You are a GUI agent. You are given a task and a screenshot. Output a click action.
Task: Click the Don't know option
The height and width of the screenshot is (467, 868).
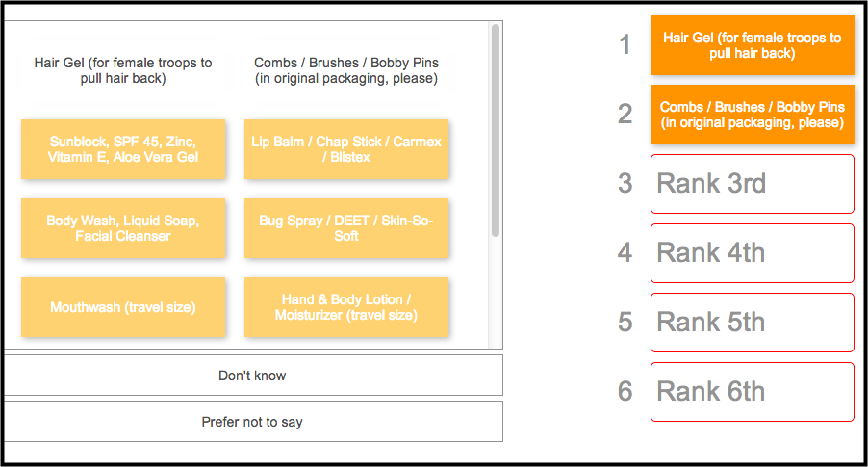click(252, 375)
